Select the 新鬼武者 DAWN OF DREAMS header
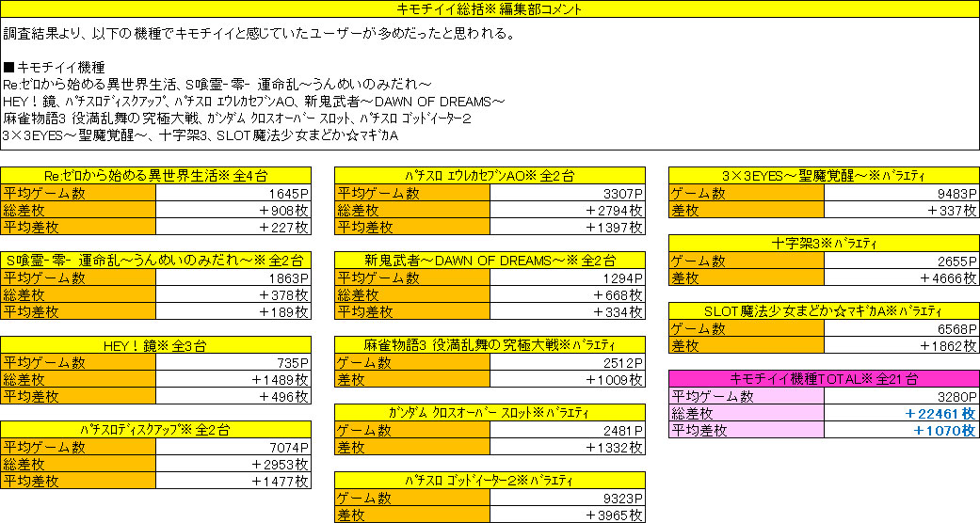 490,261
